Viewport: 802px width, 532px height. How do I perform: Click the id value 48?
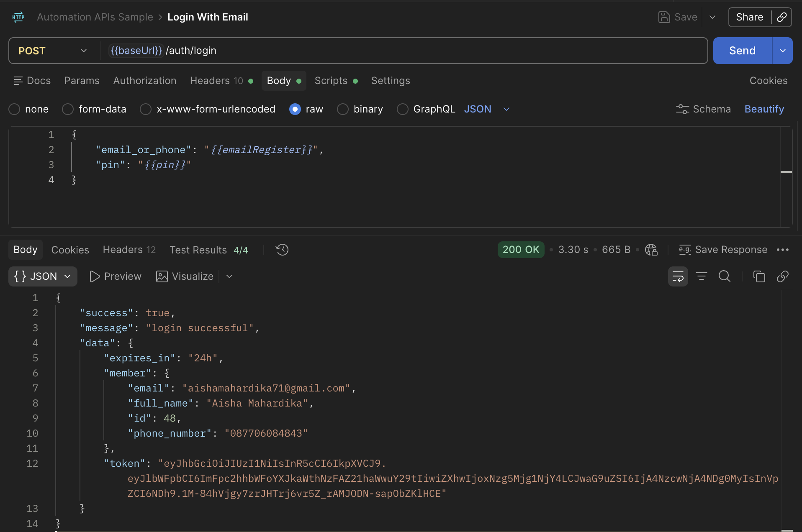(170, 418)
